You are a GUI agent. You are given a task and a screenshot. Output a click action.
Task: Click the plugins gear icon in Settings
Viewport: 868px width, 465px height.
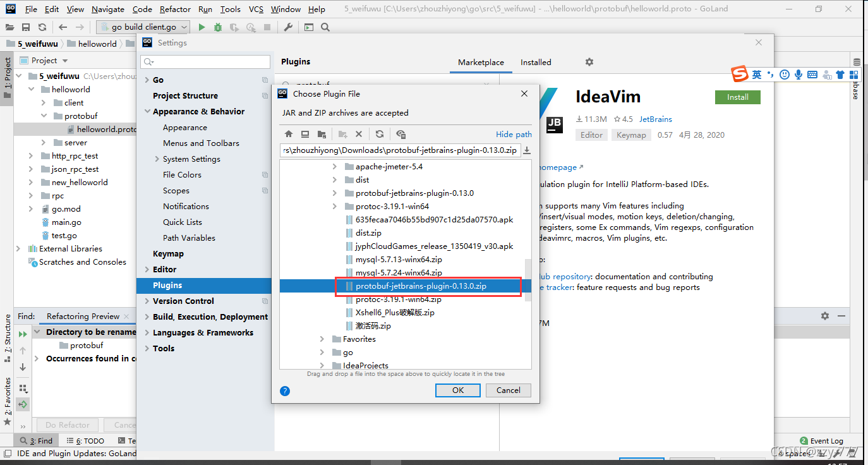(x=589, y=62)
